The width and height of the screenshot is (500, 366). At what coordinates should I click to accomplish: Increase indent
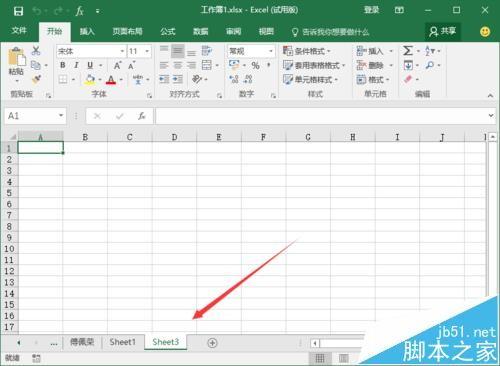point(178,79)
